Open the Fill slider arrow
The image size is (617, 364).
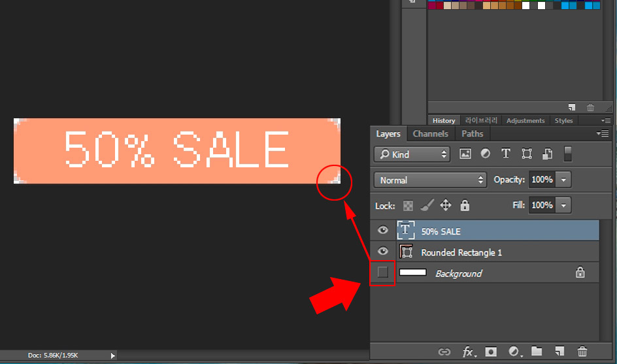[563, 205]
